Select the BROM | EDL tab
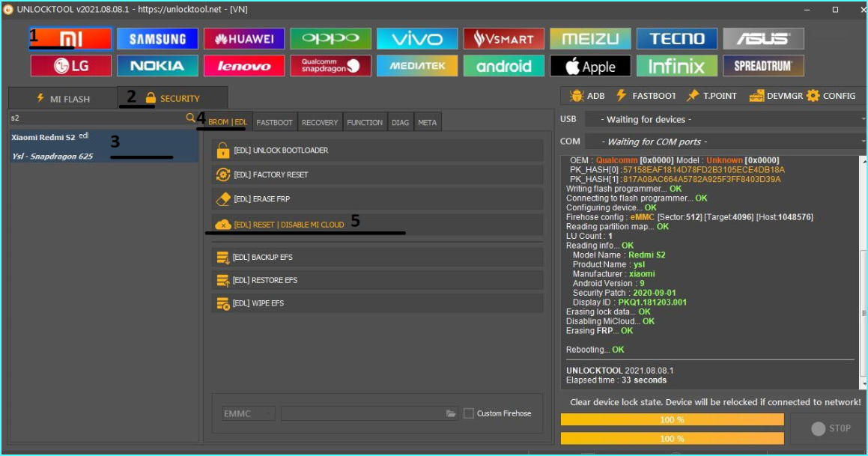868x456 pixels. (228, 122)
